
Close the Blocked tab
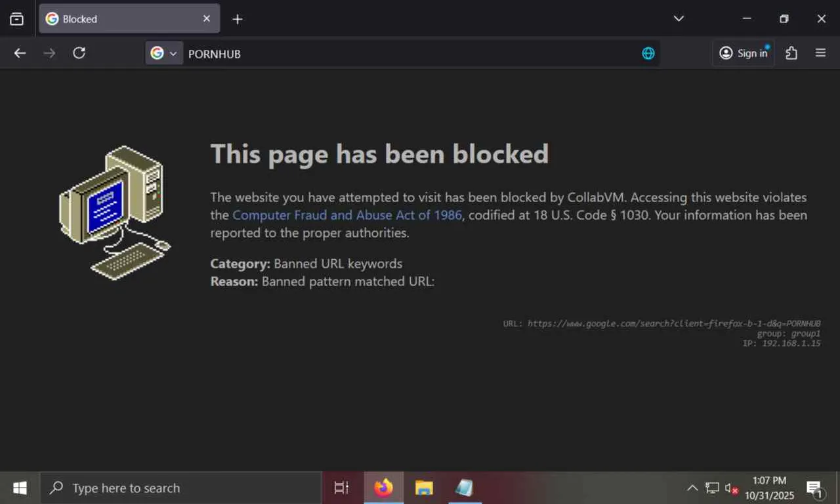(x=207, y=19)
